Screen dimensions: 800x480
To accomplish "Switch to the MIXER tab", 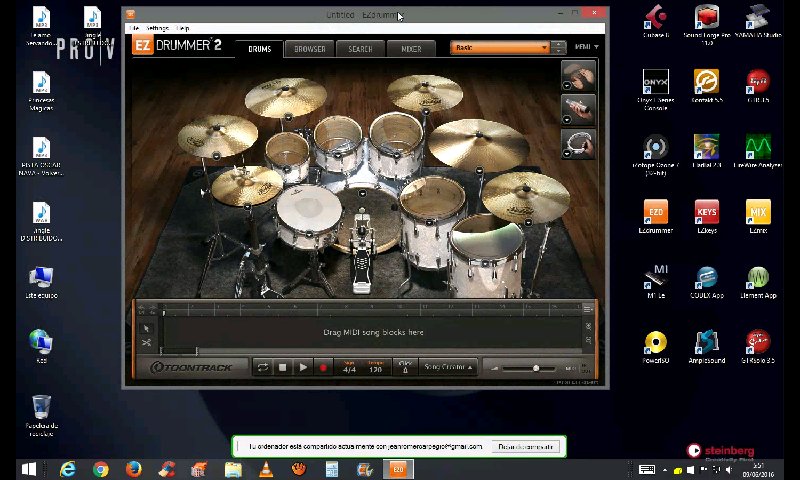I will coord(411,49).
